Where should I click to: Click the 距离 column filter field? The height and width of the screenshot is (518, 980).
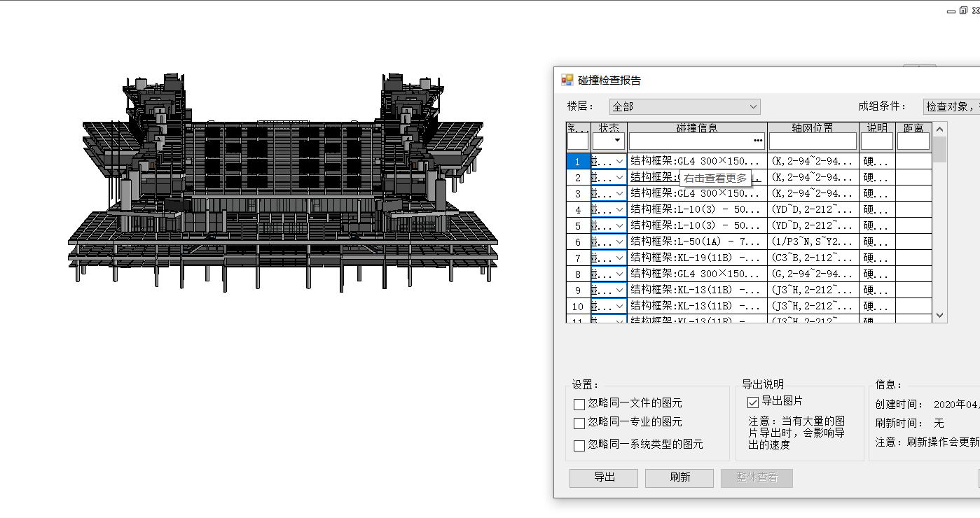[913, 141]
